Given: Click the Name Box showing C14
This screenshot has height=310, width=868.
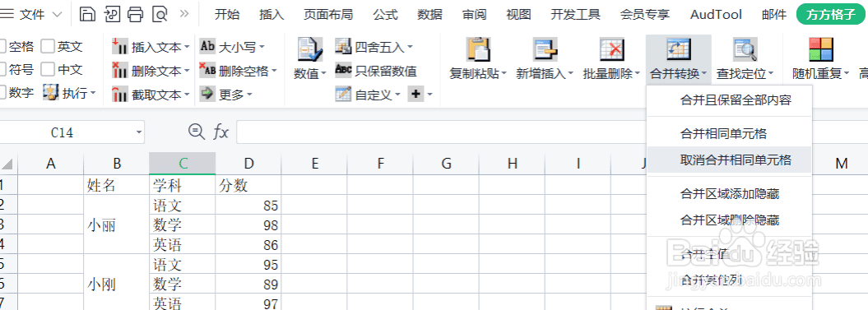Looking at the screenshot, I should (72, 132).
